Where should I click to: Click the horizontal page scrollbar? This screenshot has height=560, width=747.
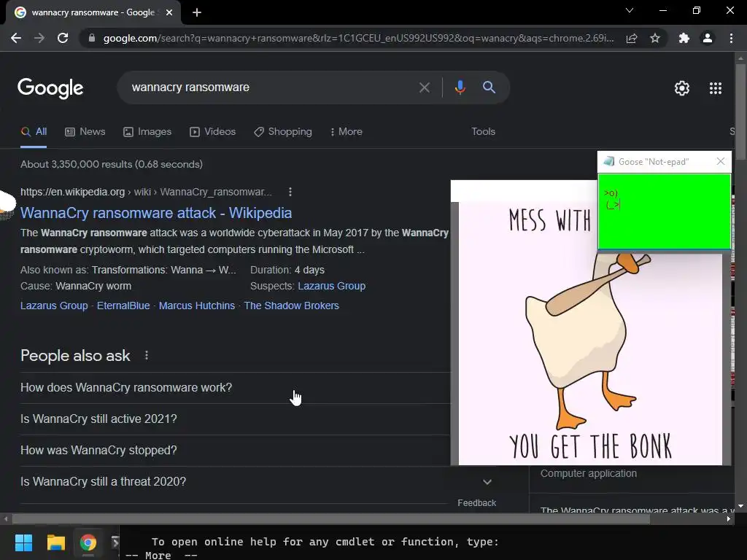(331, 519)
